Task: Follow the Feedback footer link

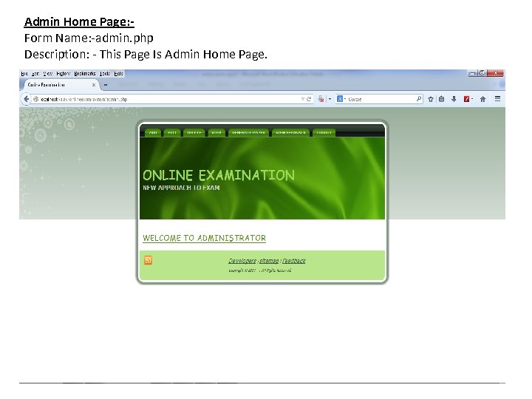Action: point(294,261)
